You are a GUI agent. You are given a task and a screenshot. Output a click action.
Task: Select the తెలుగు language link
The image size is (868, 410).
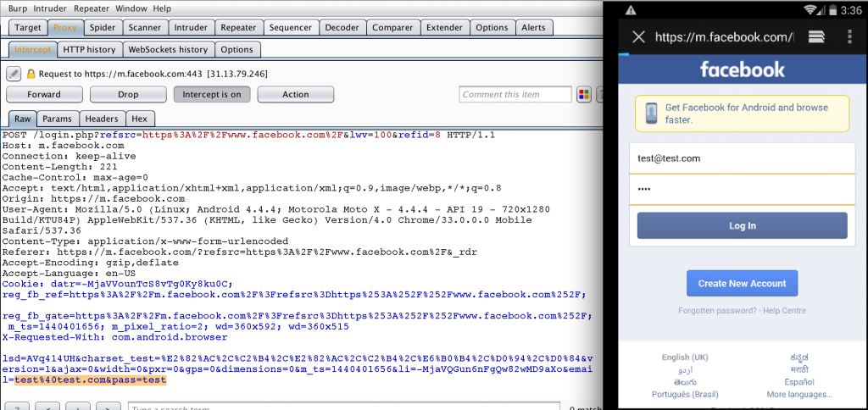tap(685, 382)
